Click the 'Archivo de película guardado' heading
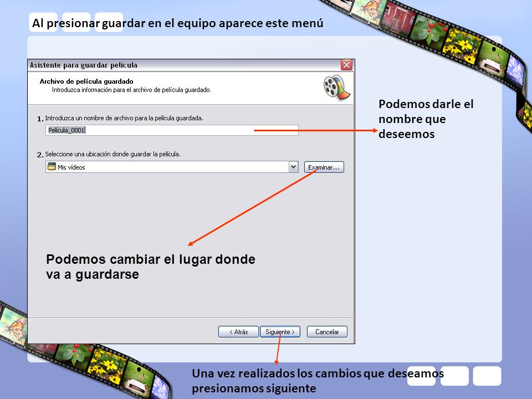This screenshot has width=532, height=399. [x=86, y=81]
